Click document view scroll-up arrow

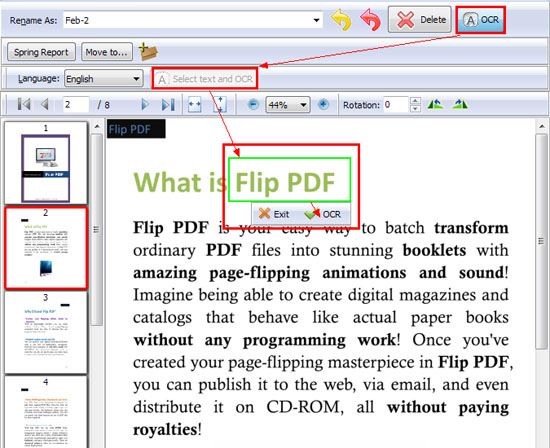pos(541,126)
